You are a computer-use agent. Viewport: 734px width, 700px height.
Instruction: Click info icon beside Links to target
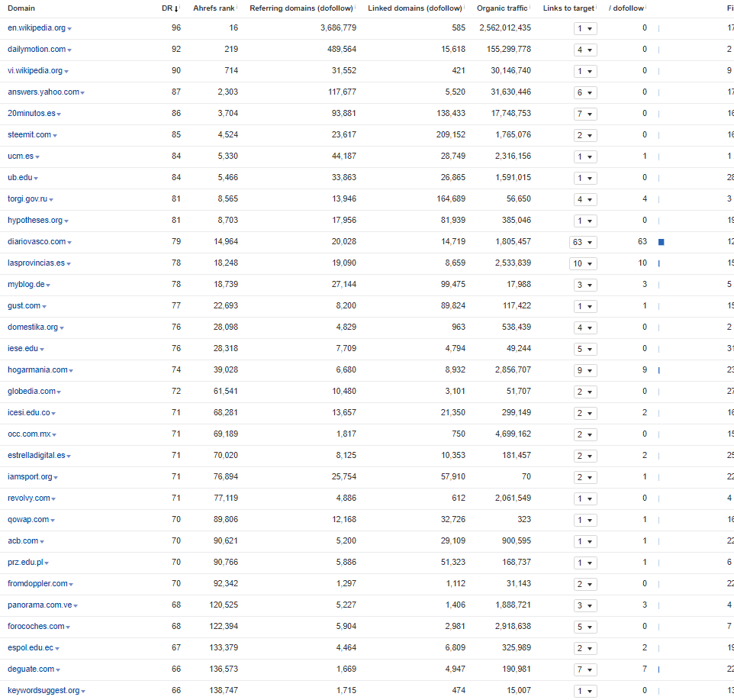pos(597,7)
